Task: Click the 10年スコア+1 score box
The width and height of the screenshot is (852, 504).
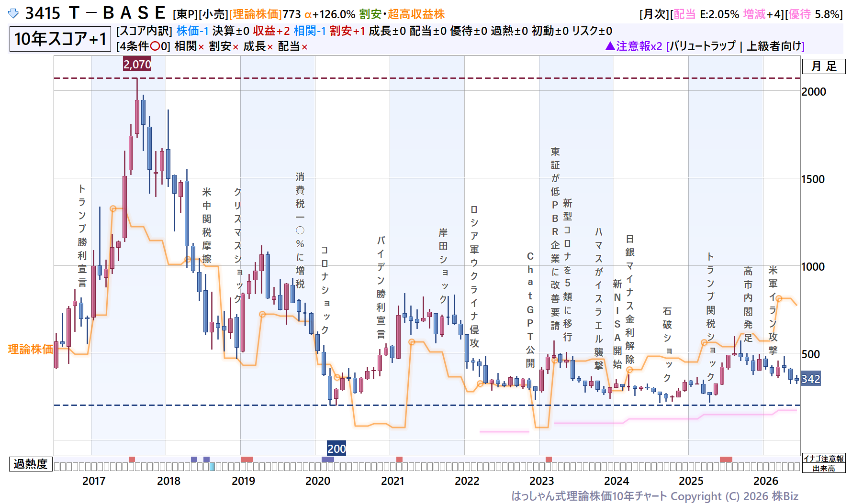Action: coord(60,39)
